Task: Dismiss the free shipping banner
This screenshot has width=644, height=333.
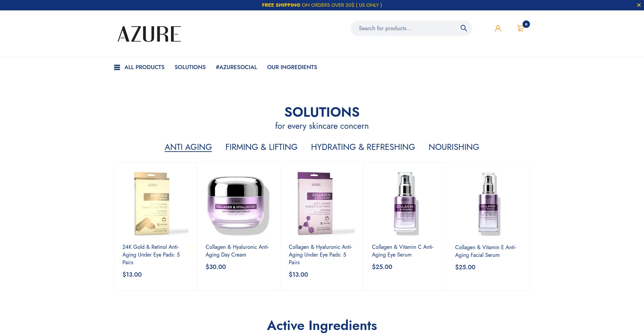Action: pos(639,5)
